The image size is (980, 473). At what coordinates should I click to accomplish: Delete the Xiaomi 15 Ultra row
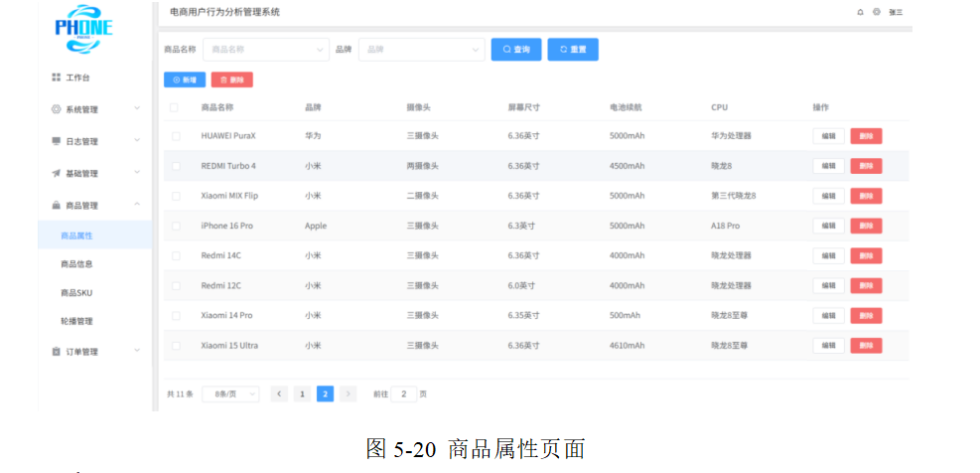pos(866,346)
